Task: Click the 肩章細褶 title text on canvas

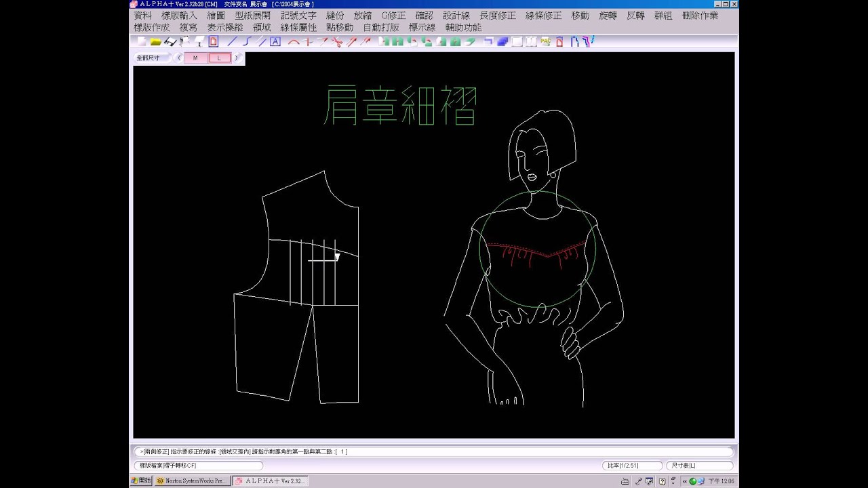Action: (401, 105)
